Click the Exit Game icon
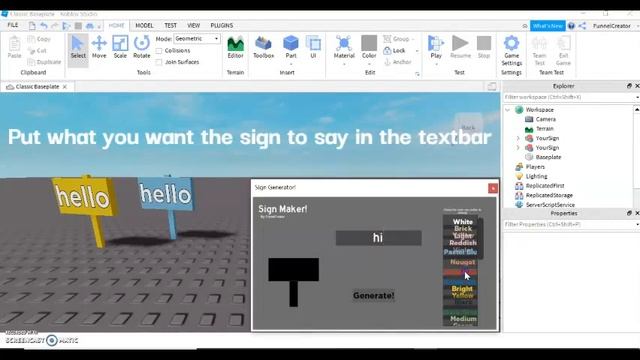Image resolution: width=640 pixels, height=360 pixels. [563, 51]
